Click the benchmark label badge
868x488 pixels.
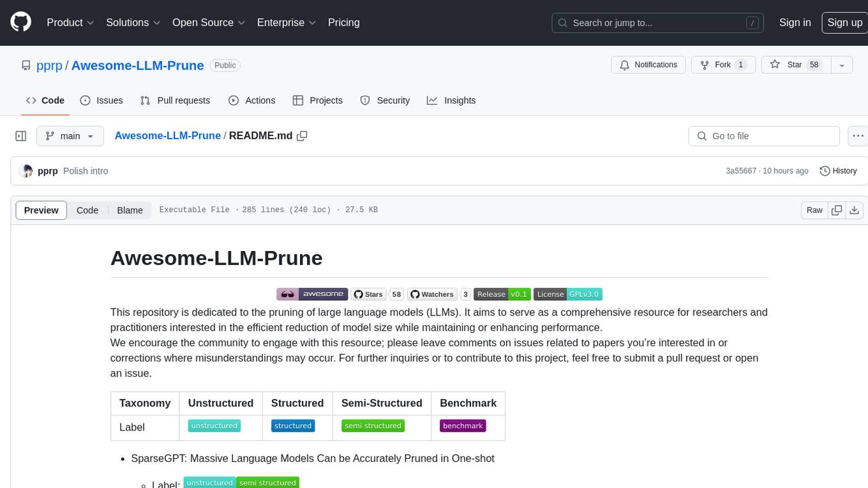click(x=463, y=426)
